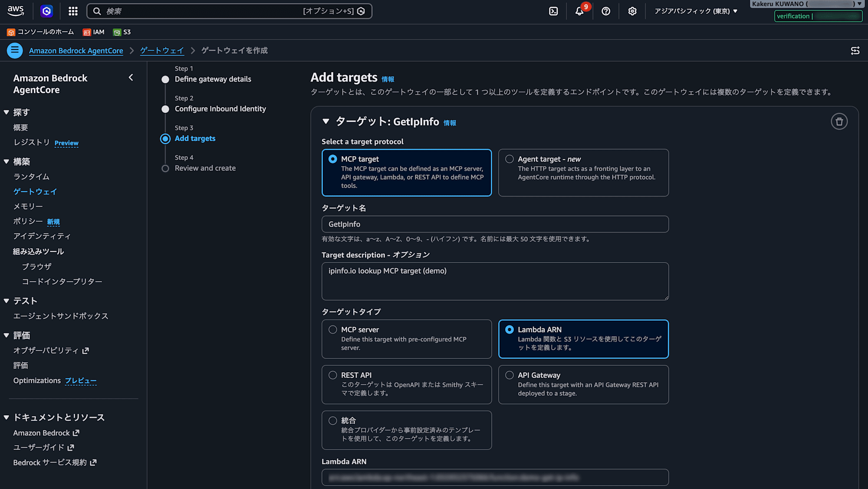
Task: Collapse the ターゲット: GetIpInfo section
Action: tap(326, 122)
